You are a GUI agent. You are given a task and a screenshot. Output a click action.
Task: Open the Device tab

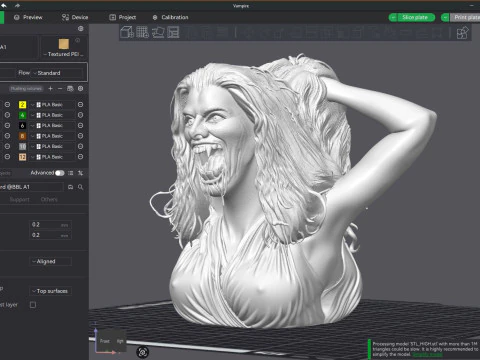click(x=75, y=17)
